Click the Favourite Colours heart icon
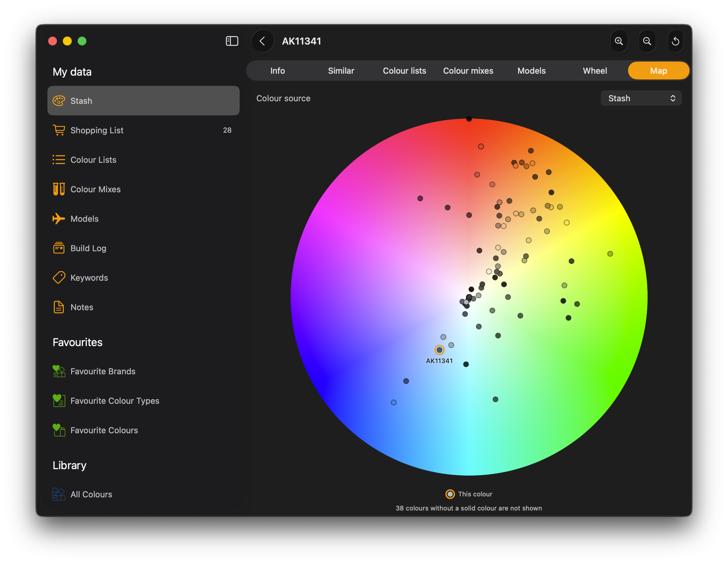Screen dimensions: 728x564 point(59,430)
